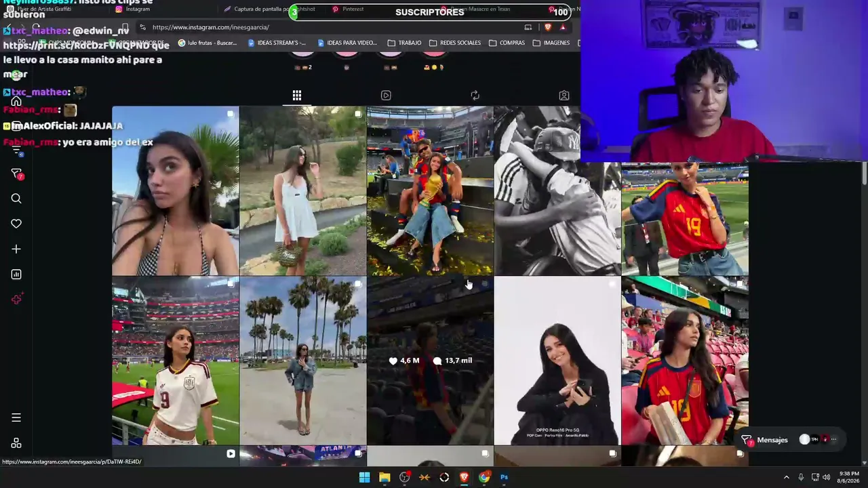Viewport: 868px width, 488px height.
Task: Open the IDEAS STREAM'S bookmark
Action: click(277, 43)
